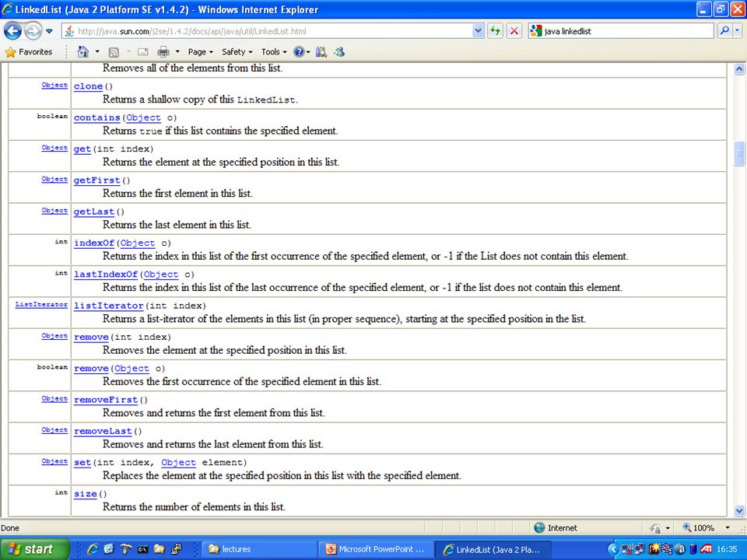Open the lastIndexOf method link

pos(105,275)
